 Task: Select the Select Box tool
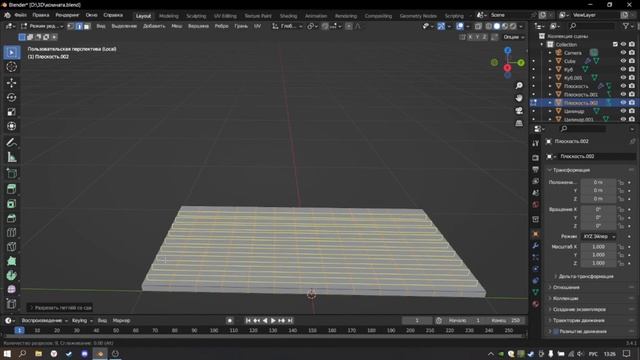[x=11, y=53]
